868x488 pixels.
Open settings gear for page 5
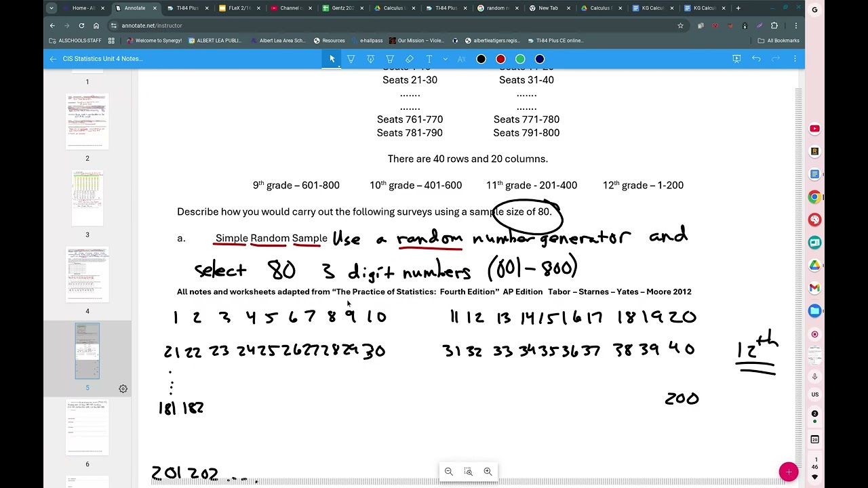(x=123, y=389)
